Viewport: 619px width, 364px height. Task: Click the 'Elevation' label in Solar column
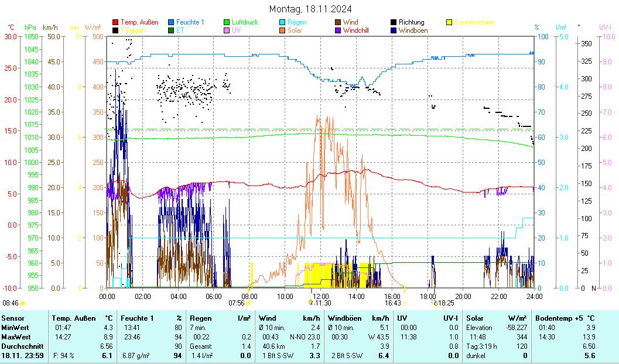(x=479, y=328)
